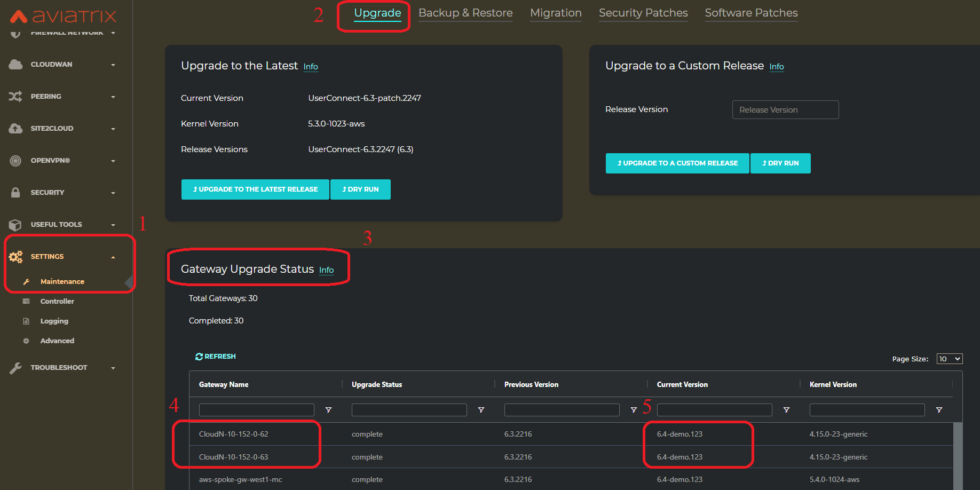Expand the CloudWAN sidebar menu arrow
The height and width of the screenshot is (490, 980).
pyautogui.click(x=113, y=65)
